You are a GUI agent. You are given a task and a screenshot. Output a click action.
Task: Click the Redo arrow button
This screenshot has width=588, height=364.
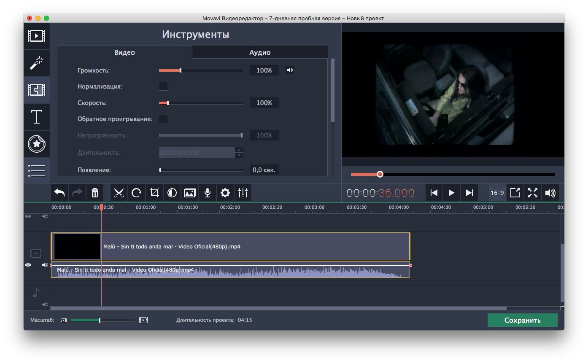pyautogui.click(x=77, y=193)
